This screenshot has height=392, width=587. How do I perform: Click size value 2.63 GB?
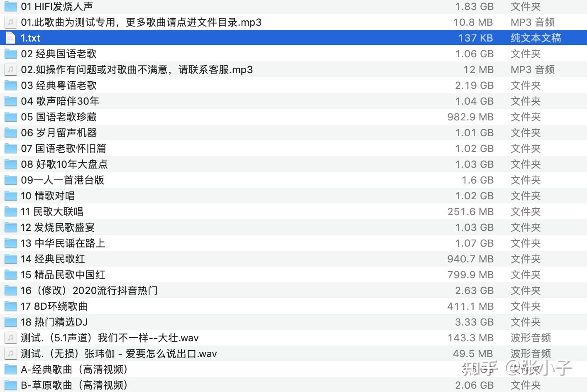pos(474,291)
